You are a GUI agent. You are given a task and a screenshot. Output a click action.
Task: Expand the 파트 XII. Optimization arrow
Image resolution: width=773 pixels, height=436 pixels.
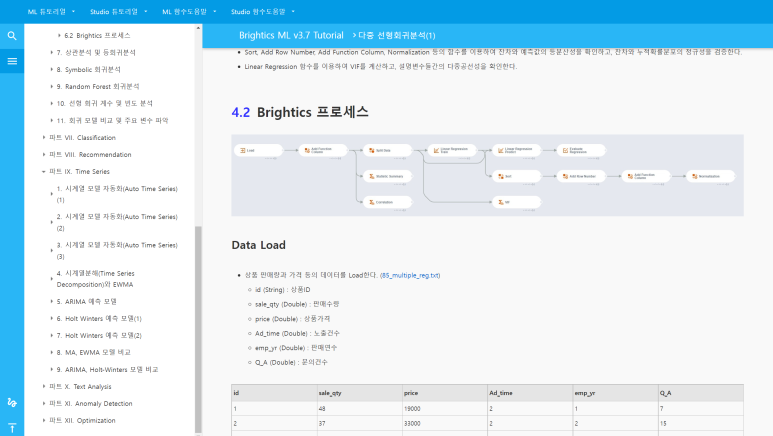click(x=43, y=421)
